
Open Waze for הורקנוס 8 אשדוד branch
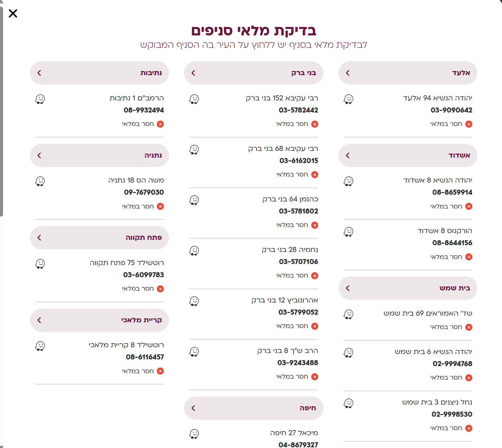coord(348,232)
